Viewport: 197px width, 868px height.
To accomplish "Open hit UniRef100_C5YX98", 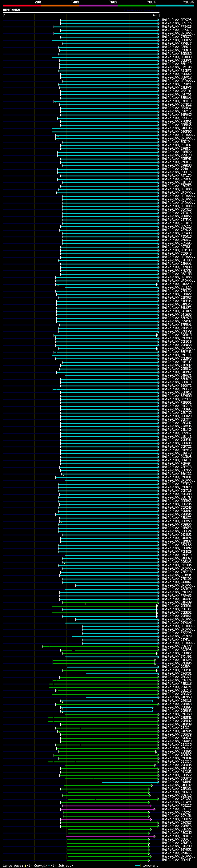I will 177,20.
